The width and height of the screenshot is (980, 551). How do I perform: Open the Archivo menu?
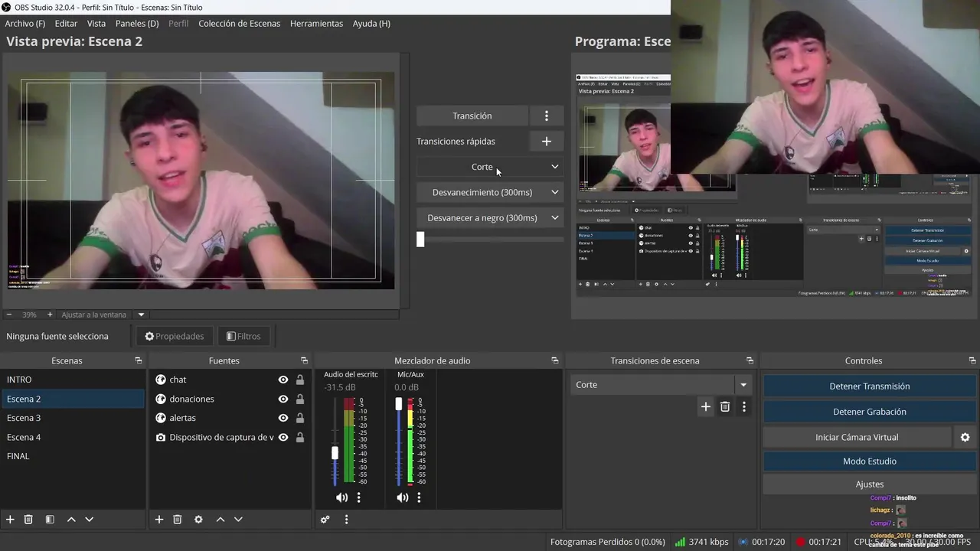pyautogui.click(x=25, y=24)
